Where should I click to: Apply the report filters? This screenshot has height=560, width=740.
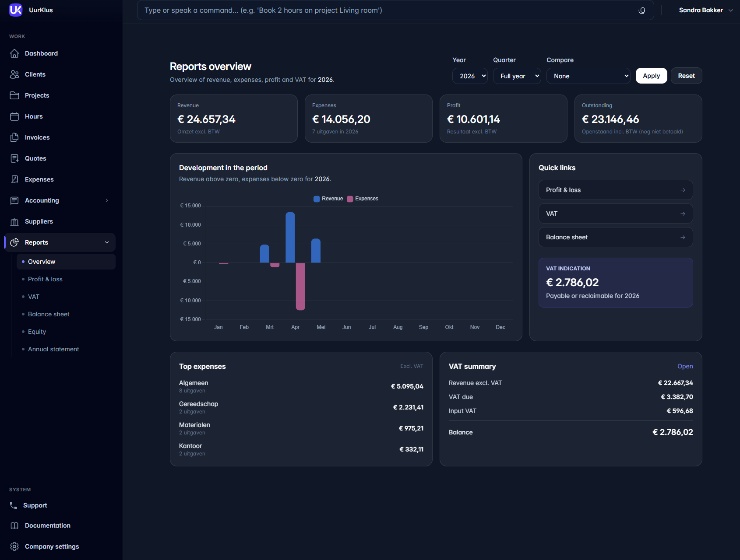652,76
